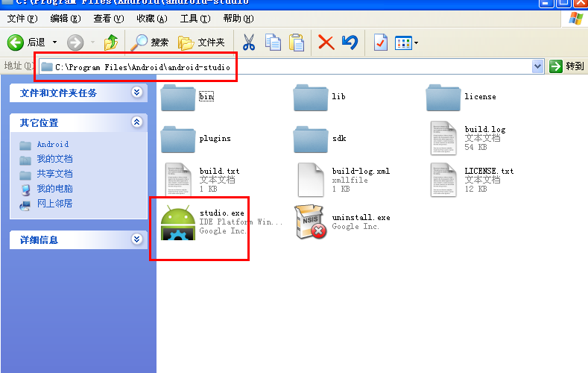Collapse the 其它位置 panel
Screen dimensions: 588x373
[137, 122]
